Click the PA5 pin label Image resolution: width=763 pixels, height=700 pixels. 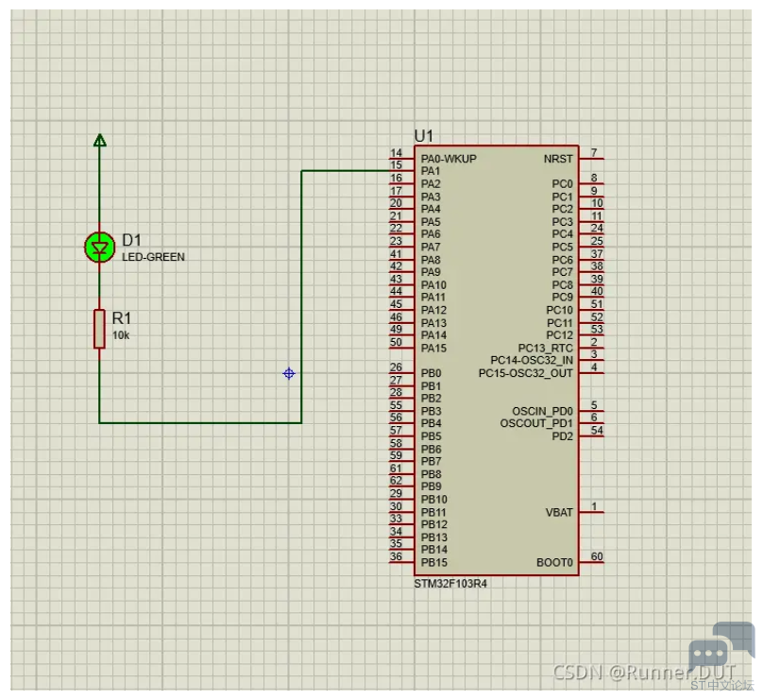(x=431, y=222)
